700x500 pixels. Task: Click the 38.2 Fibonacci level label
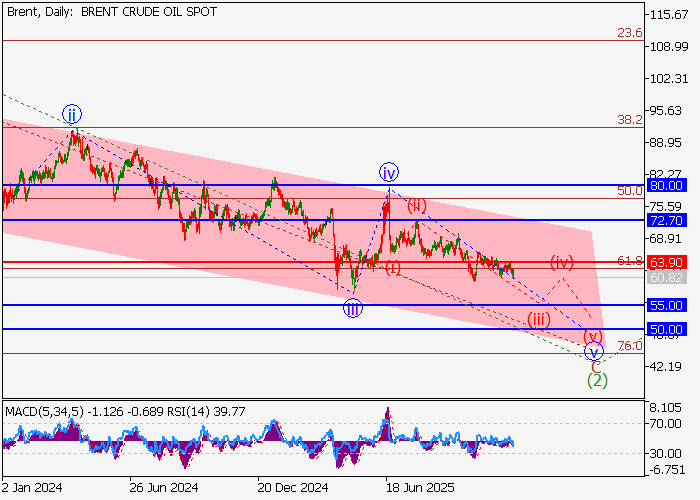tap(629, 119)
